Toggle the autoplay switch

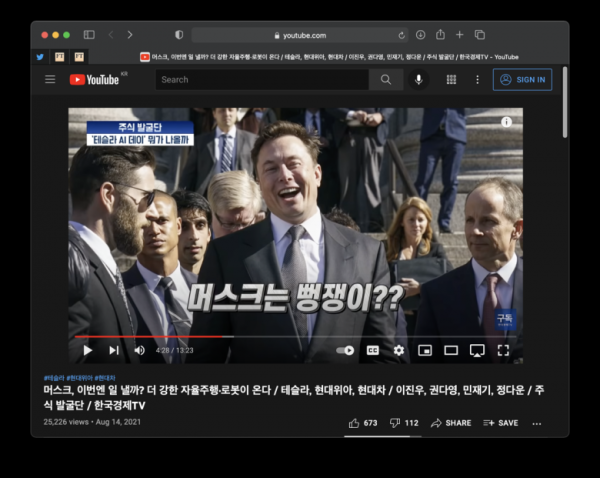(345, 350)
